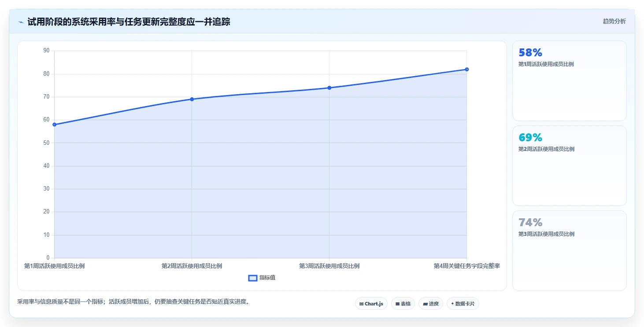Click the chart data point at value 82
This screenshot has height=327, width=644.
coord(466,69)
